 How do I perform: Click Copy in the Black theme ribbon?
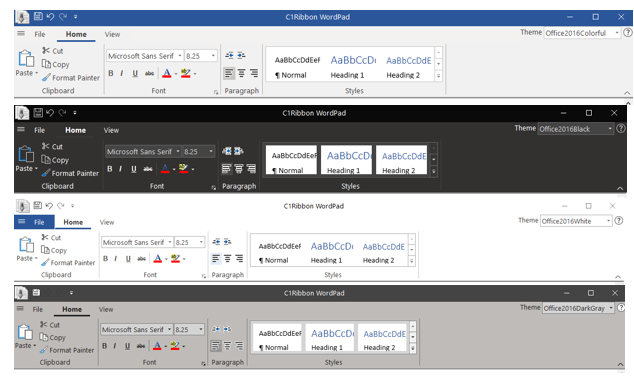55,160
